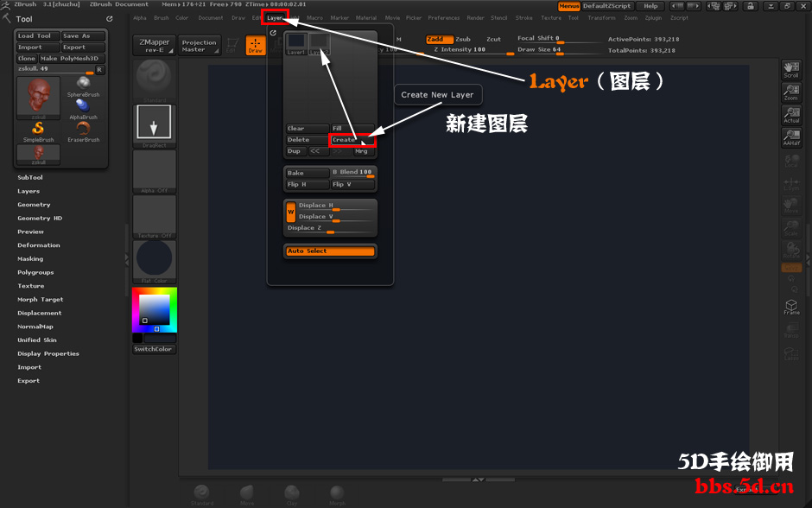
Task: Toggle the W wrap mode button
Action: [x=291, y=212]
